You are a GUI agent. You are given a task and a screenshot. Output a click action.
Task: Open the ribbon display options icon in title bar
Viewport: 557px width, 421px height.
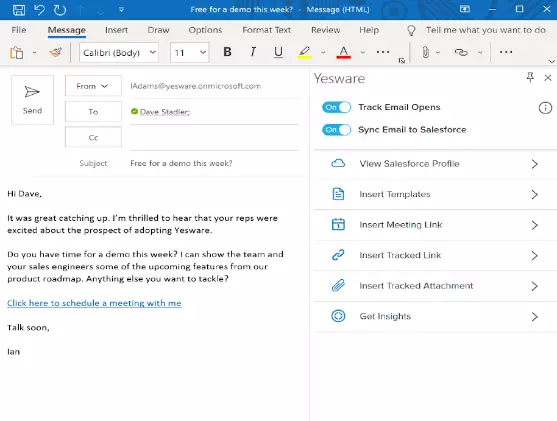465,9
